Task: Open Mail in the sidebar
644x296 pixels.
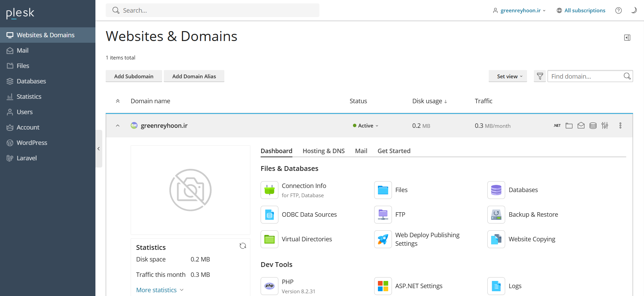Action: tap(48, 50)
